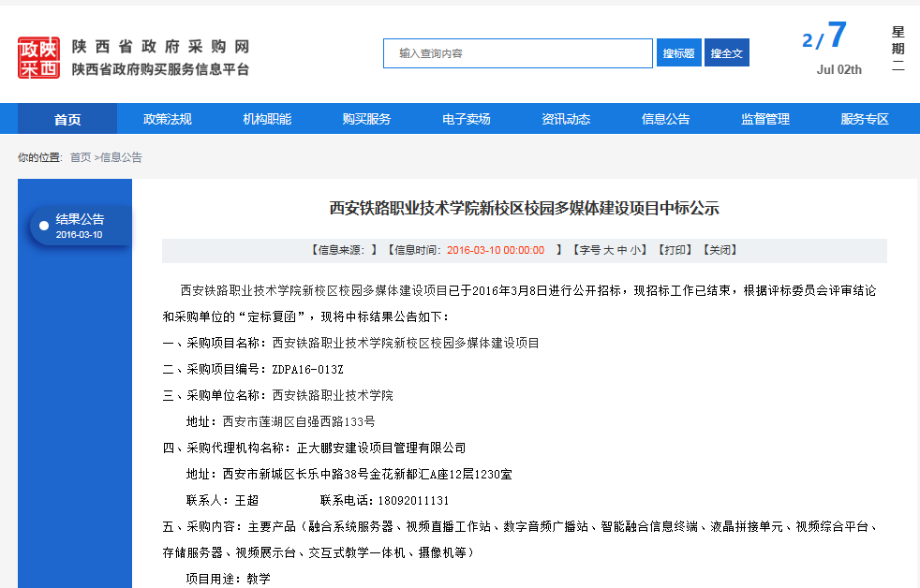Open the 首页 navigation tab
This screenshot has height=588, width=920.
(x=67, y=119)
